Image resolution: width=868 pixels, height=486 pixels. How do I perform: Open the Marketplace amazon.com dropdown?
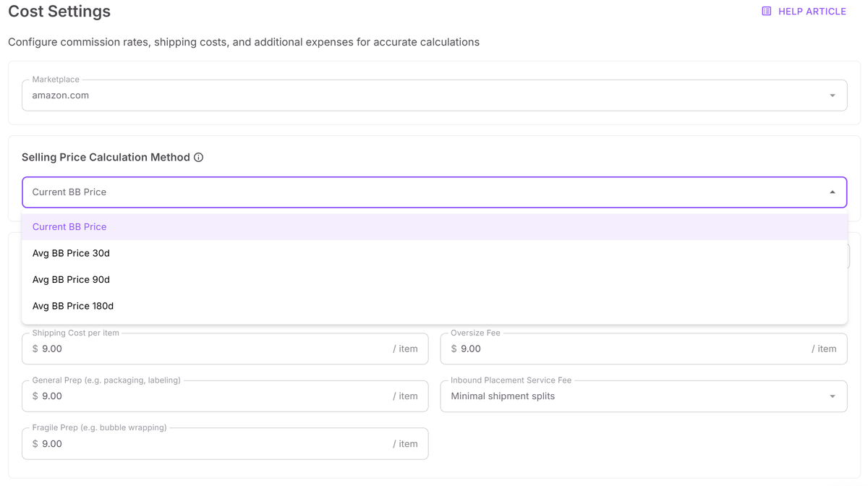[x=434, y=95]
